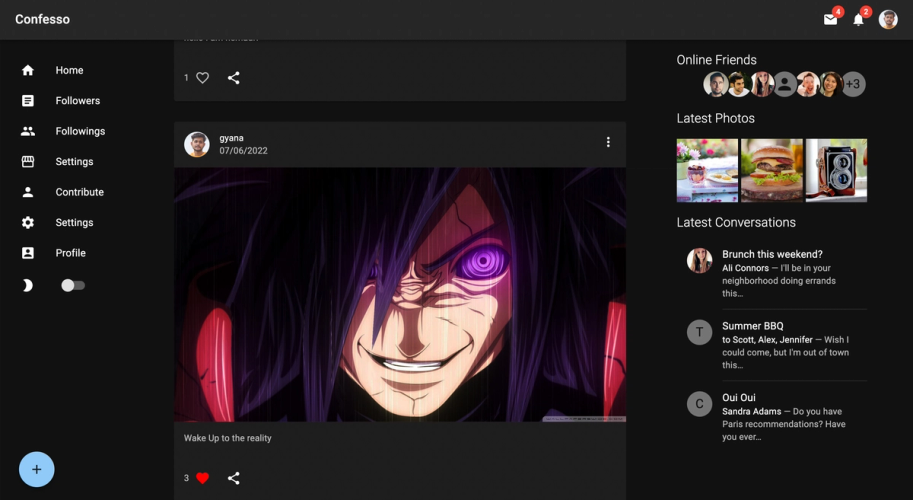
Task: Open the burger photo thumbnail
Action: (772, 170)
